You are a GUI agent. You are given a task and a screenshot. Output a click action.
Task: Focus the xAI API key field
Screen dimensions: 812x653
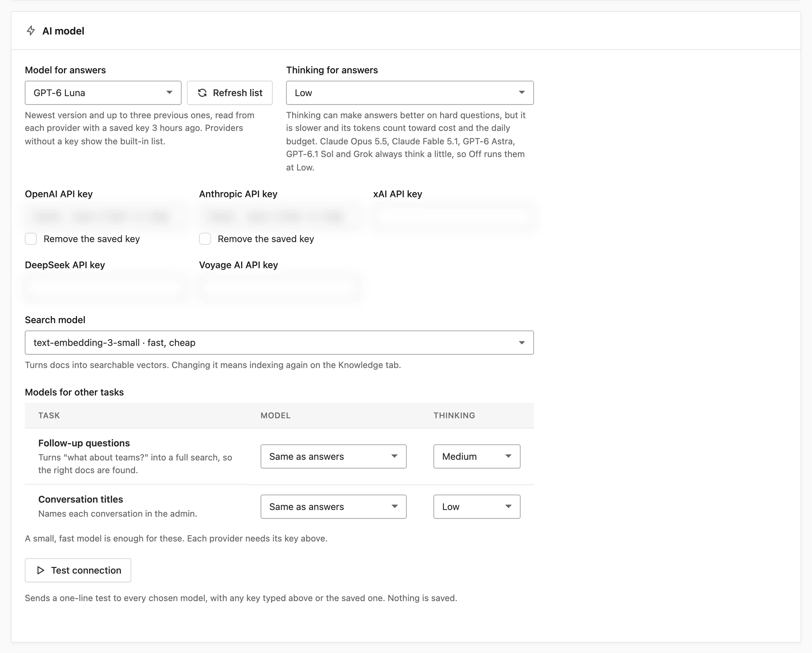pyautogui.click(x=454, y=217)
